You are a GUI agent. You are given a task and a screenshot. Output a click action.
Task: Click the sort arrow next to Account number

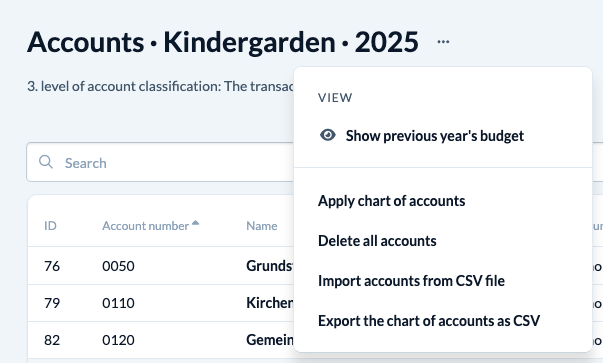195,223
